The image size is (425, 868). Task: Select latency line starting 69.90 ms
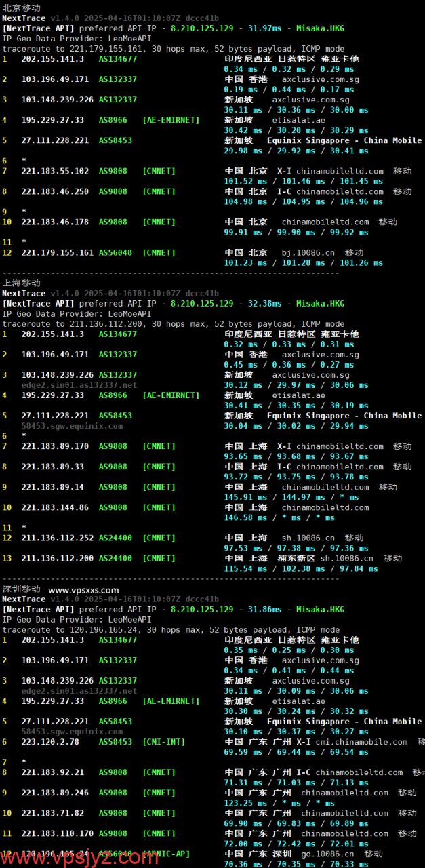[x=296, y=823]
